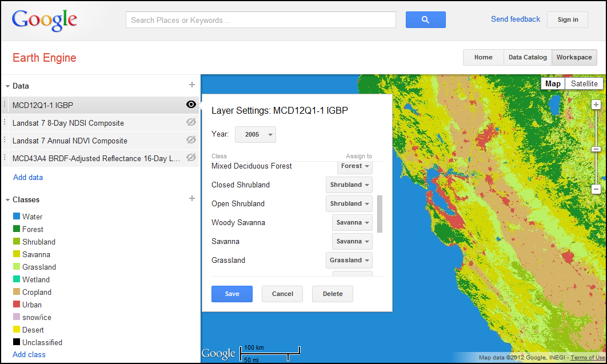Show the Landsat 7 8-Day NDSI Composite layer
Viewport: 607px width, 364px height.
(191, 122)
